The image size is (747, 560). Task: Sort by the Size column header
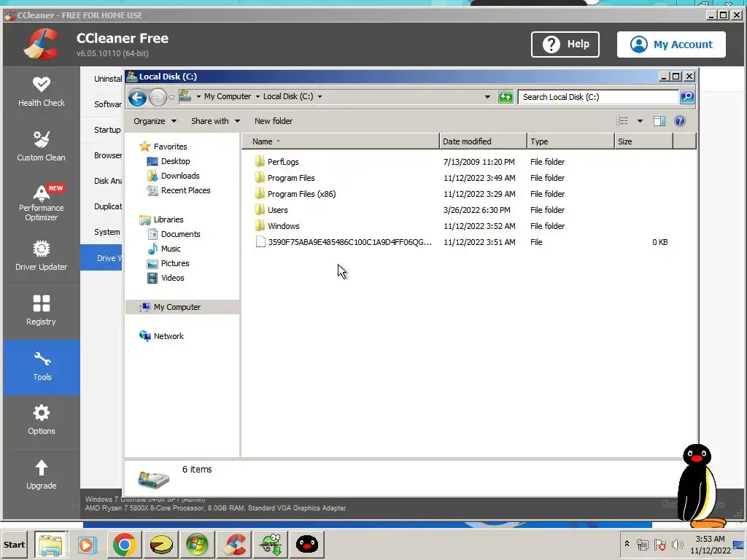click(643, 141)
